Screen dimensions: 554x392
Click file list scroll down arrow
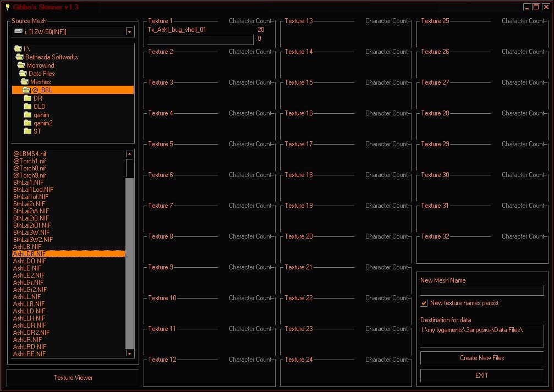tap(130, 353)
